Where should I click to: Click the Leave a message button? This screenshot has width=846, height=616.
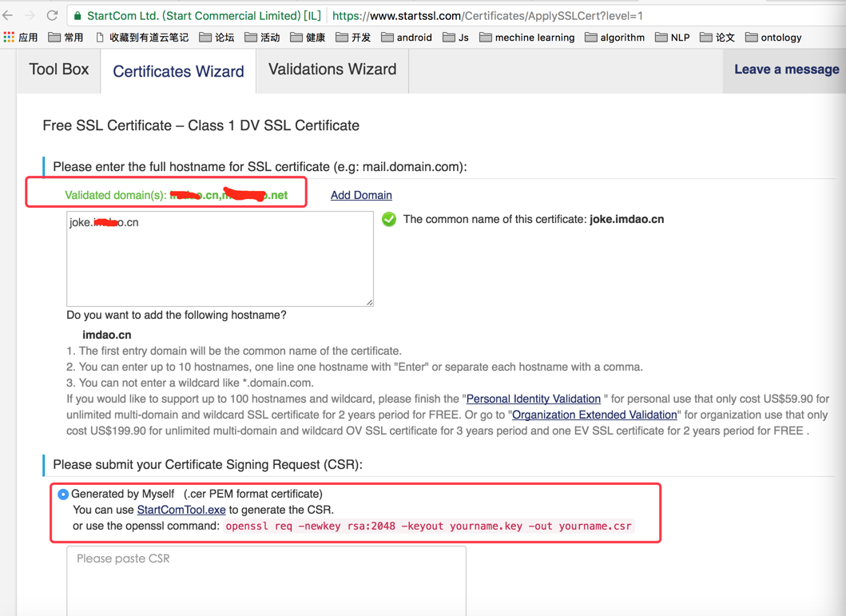click(786, 70)
